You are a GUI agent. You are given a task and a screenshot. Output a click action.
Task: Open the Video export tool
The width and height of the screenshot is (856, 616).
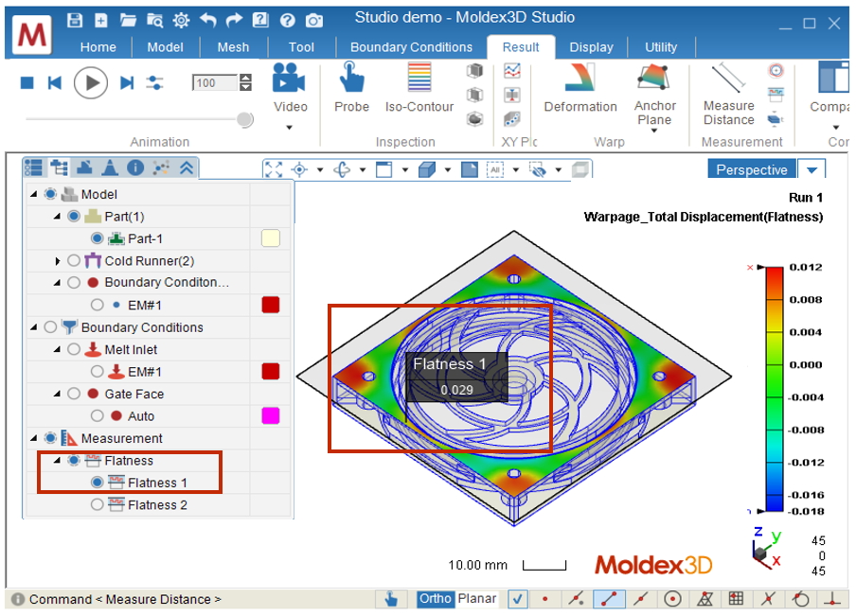click(290, 87)
